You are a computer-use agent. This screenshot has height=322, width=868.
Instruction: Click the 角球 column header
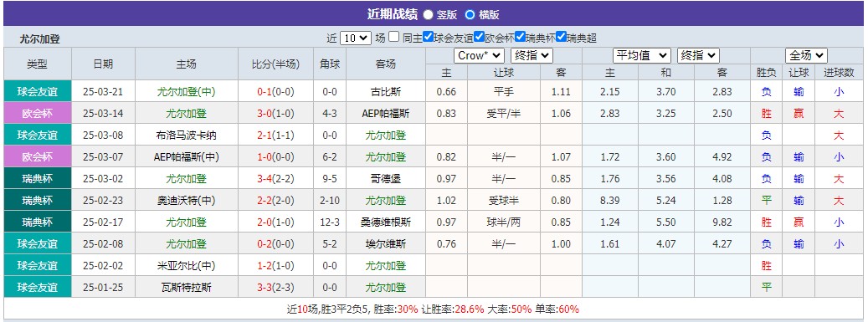(x=330, y=64)
